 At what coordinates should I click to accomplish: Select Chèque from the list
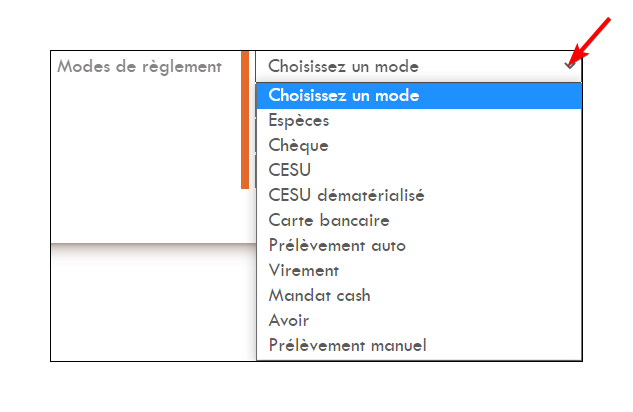[x=419, y=146]
